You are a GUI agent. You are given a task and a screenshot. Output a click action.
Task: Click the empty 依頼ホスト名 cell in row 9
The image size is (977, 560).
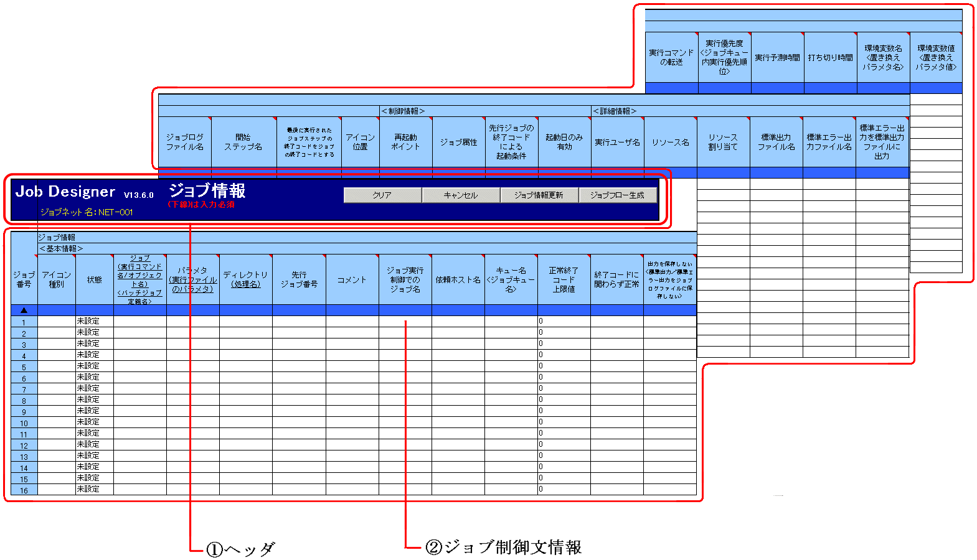pyautogui.click(x=458, y=411)
